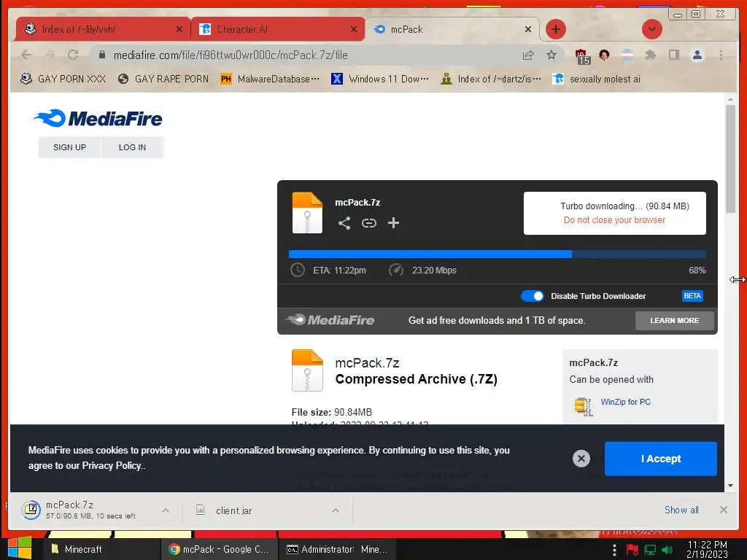The image size is (747, 560).
Task: Click the taskbar clock 11:22 PM
Action: [x=707, y=550]
